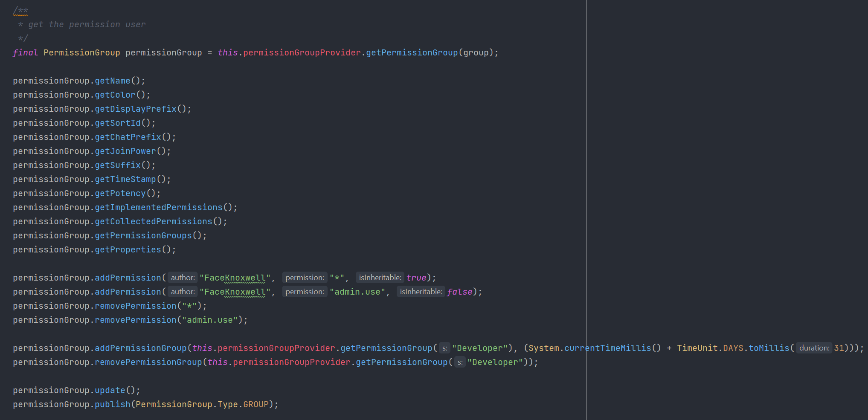This screenshot has height=420, width=868.
Task: Click the getImplementedPermissions method call
Action: click(x=159, y=207)
